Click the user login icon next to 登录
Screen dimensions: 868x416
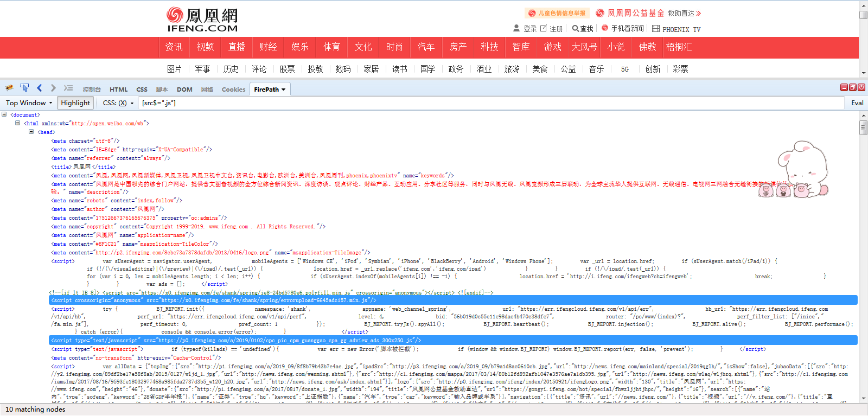click(x=516, y=28)
